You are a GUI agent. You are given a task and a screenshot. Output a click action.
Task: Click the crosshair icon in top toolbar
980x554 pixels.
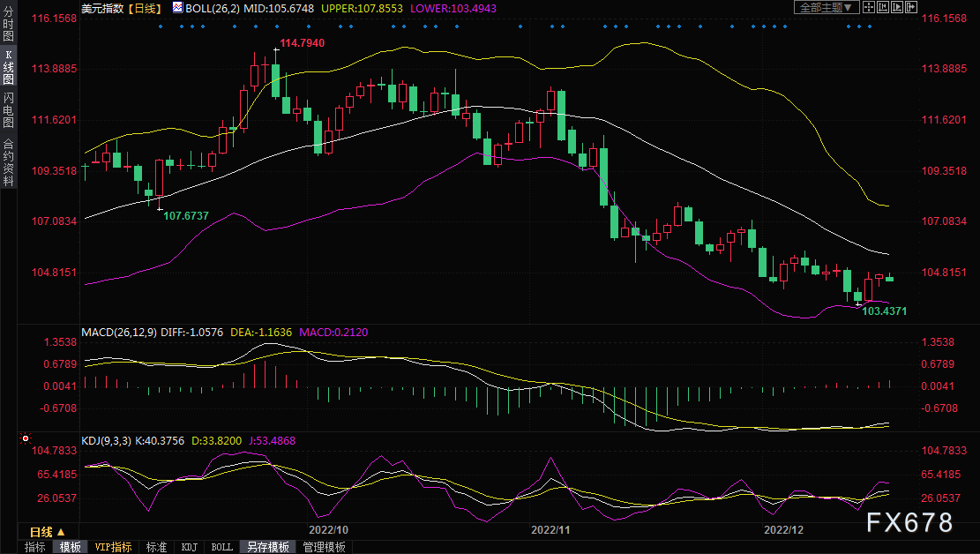tap(869, 7)
